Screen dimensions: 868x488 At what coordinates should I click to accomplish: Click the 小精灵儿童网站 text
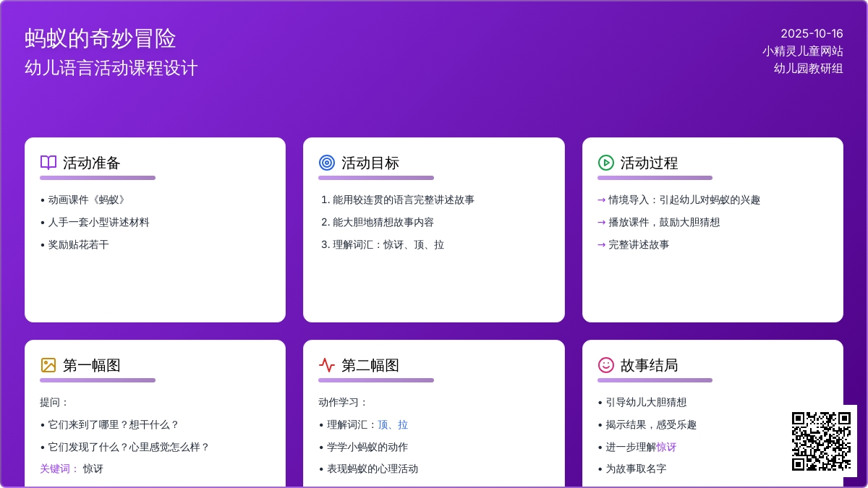(x=802, y=51)
